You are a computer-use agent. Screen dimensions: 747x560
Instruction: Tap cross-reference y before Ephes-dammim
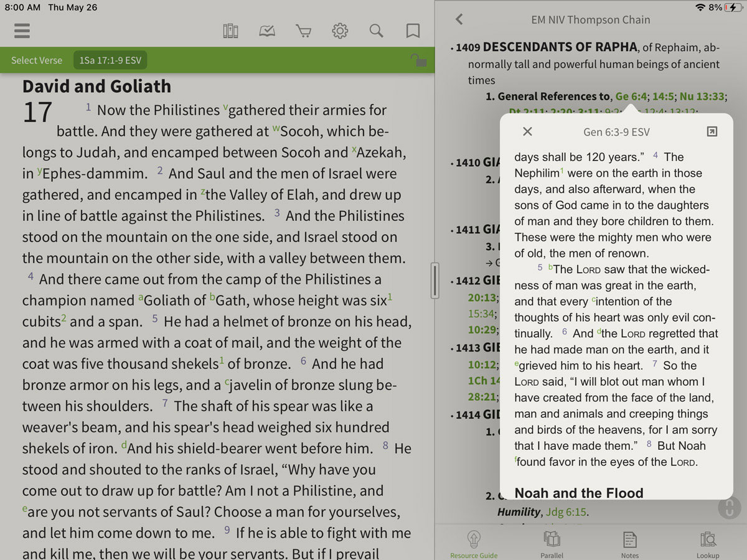coord(40,170)
